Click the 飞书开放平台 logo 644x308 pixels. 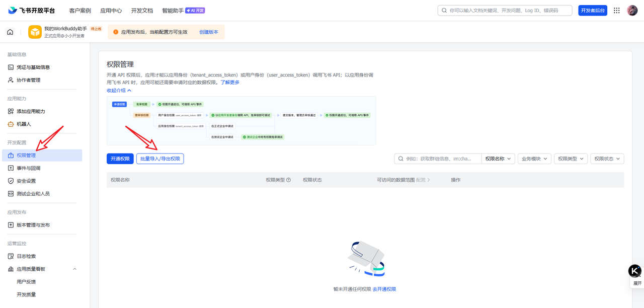tap(31, 11)
